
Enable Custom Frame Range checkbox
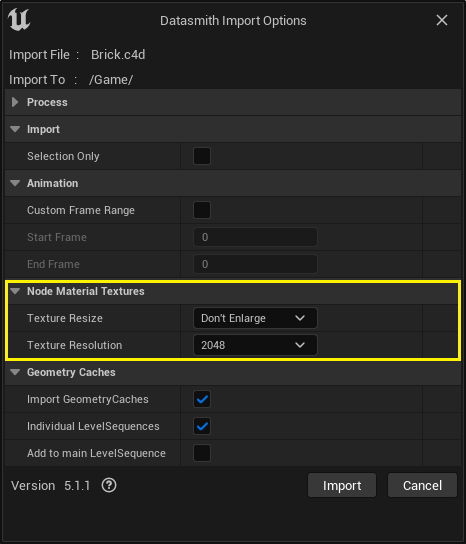point(202,210)
